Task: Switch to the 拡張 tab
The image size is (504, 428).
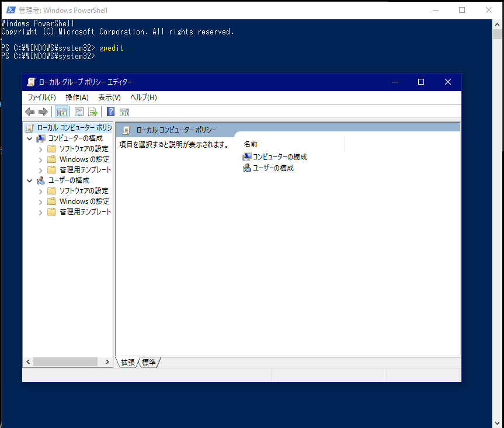Action: point(128,362)
